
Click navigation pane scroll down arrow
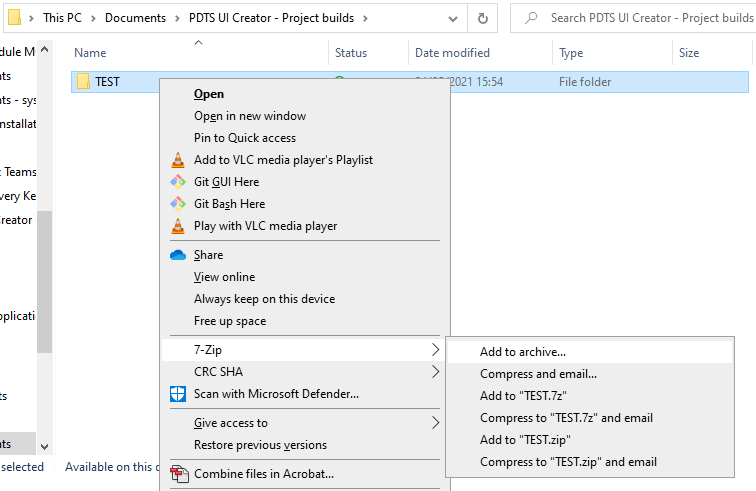click(44, 447)
